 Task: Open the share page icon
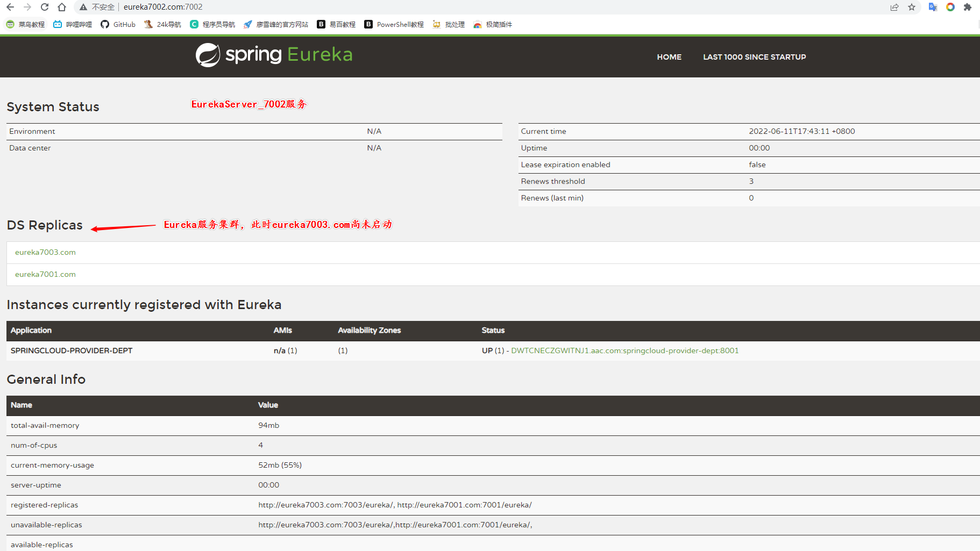pos(894,7)
